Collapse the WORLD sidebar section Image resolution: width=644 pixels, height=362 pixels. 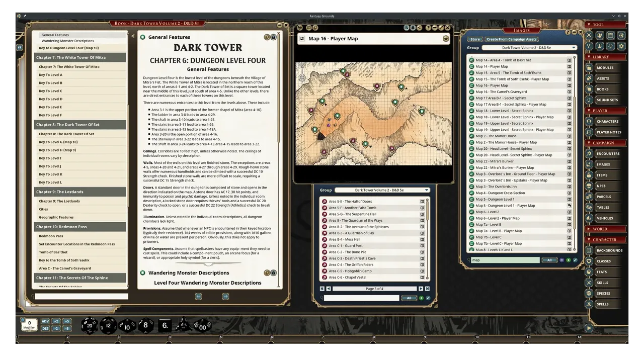coord(606,229)
